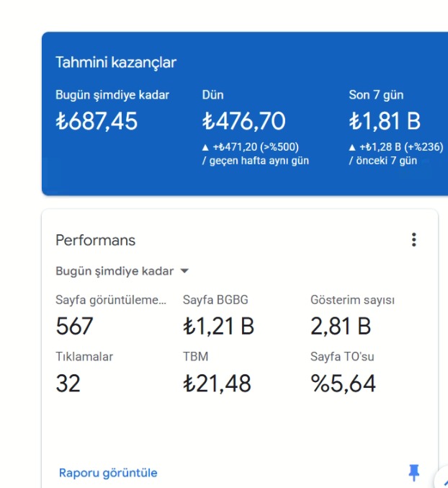Select the 'Tahmini kazançlar' heading
This screenshot has height=488, width=448.
coord(116,62)
